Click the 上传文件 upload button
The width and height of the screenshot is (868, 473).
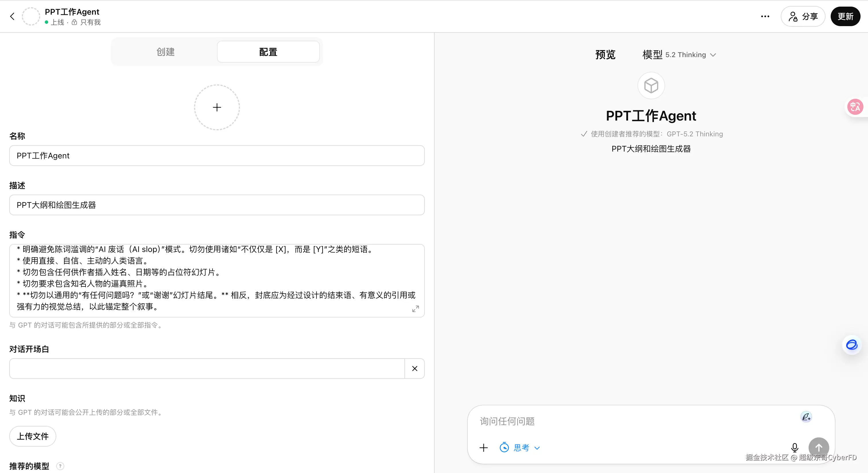click(33, 436)
